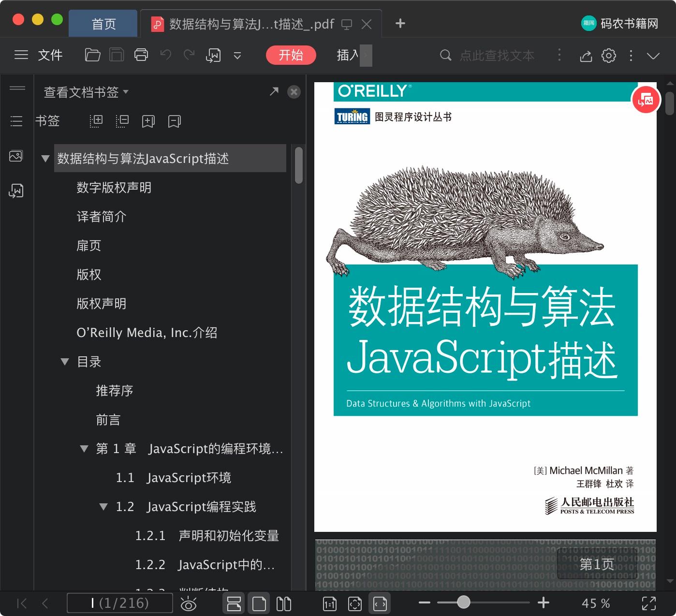The image size is (676, 616).
Task: Go to previous page arrow
Action: click(x=45, y=603)
